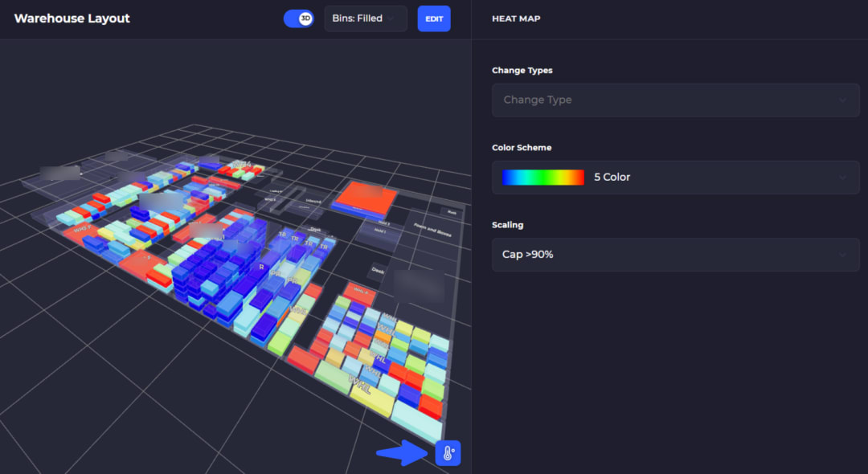Click the chevron in the Color Scheme field
The height and width of the screenshot is (474, 868).
[842, 178]
